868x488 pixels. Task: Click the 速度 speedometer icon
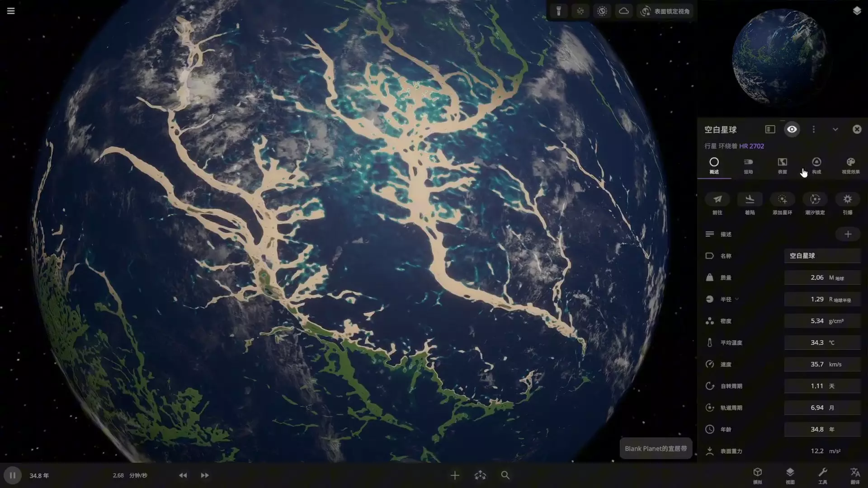point(710,364)
